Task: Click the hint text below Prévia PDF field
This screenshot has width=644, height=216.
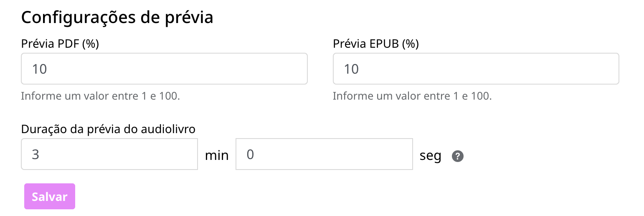Action: click(x=101, y=96)
